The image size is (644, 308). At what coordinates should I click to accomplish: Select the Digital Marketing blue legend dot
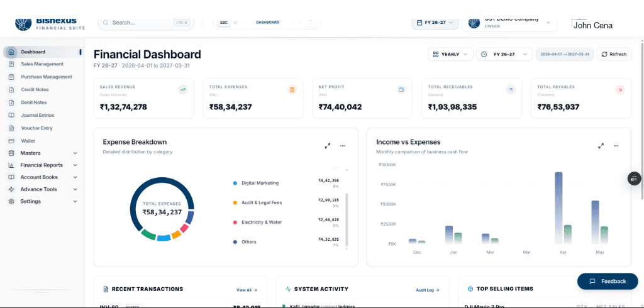235,183
